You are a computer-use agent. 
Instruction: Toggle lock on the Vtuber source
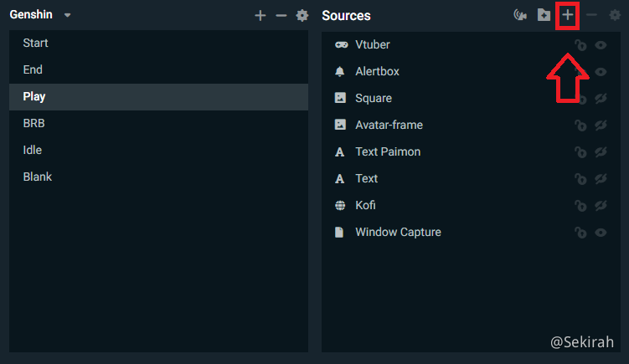point(580,45)
